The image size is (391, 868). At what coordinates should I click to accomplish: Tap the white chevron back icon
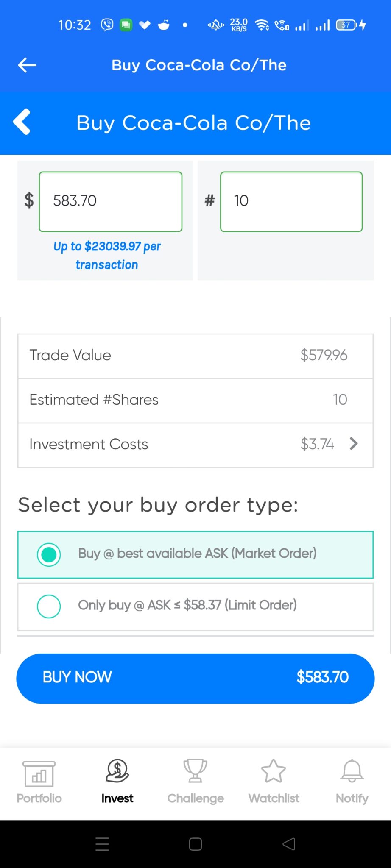[x=22, y=122]
